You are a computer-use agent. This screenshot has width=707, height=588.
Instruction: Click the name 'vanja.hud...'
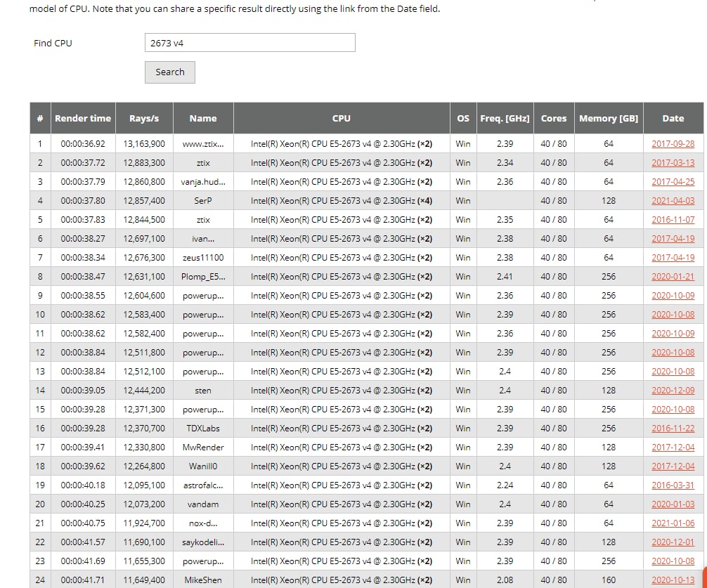pyautogui.click(x=203, y=181)
